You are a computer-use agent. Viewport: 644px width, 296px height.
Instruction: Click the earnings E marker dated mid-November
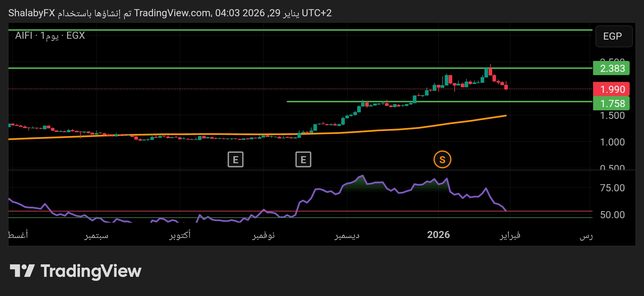tap(303, 160)
